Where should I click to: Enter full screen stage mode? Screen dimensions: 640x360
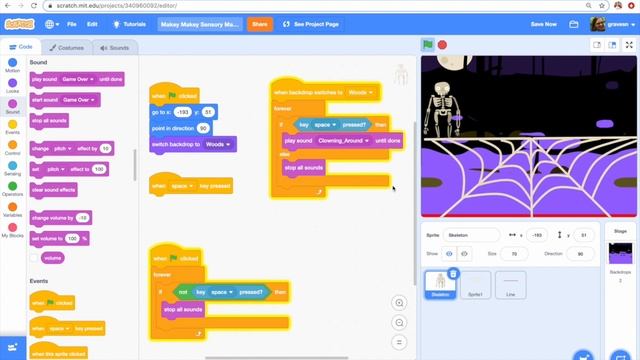(x=629, y=45)
